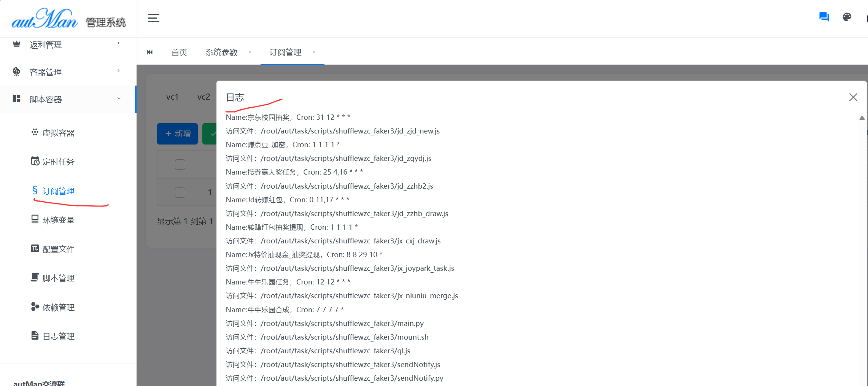Click log line Name:牛牛乐园合成
Screen dimensions: 868x386
(285, 310)
